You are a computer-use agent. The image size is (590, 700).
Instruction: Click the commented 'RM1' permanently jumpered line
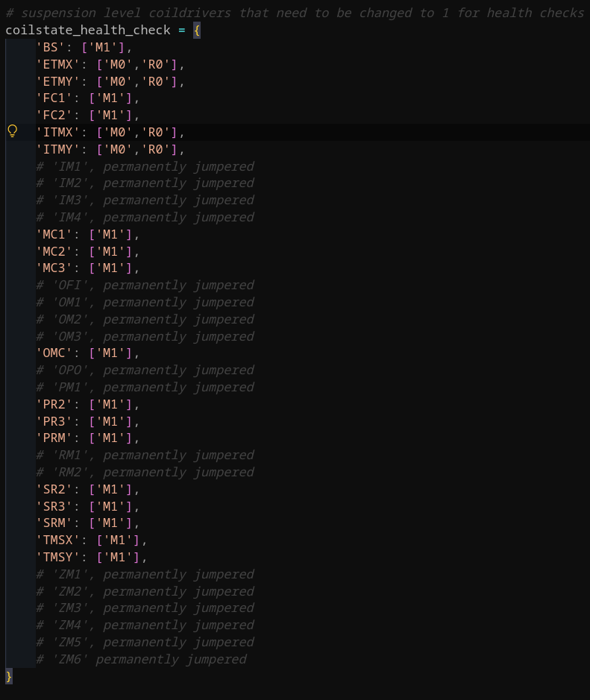click(145, 455)
